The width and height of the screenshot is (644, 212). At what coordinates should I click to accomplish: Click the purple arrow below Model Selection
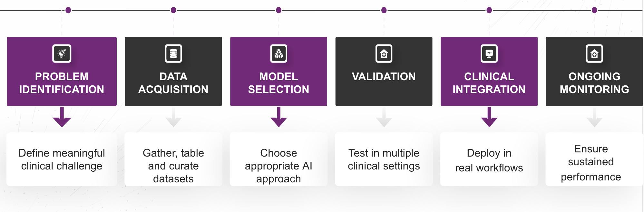click(x=278, y=117)
